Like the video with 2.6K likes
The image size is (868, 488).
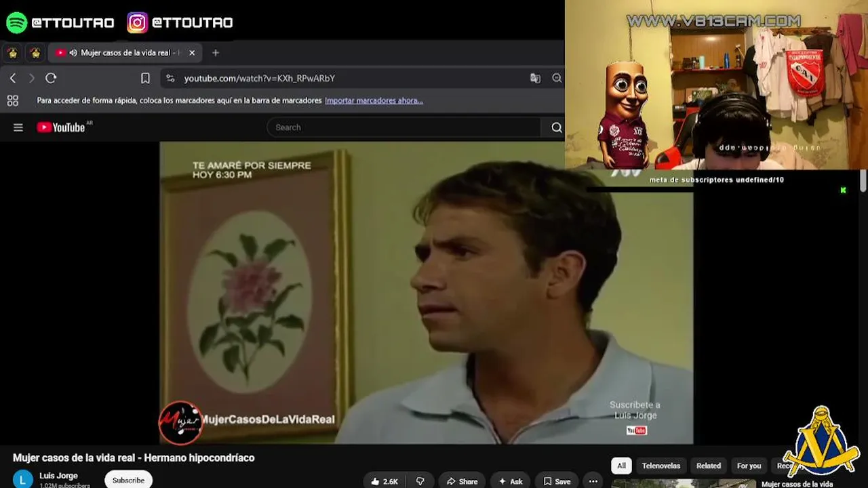384,481
